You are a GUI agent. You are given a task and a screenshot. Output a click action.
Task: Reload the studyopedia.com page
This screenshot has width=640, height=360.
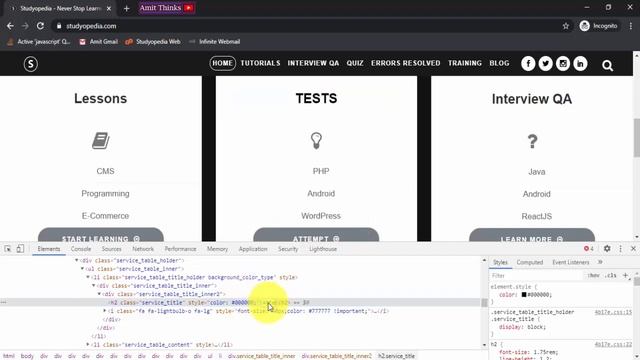point(40,26)
